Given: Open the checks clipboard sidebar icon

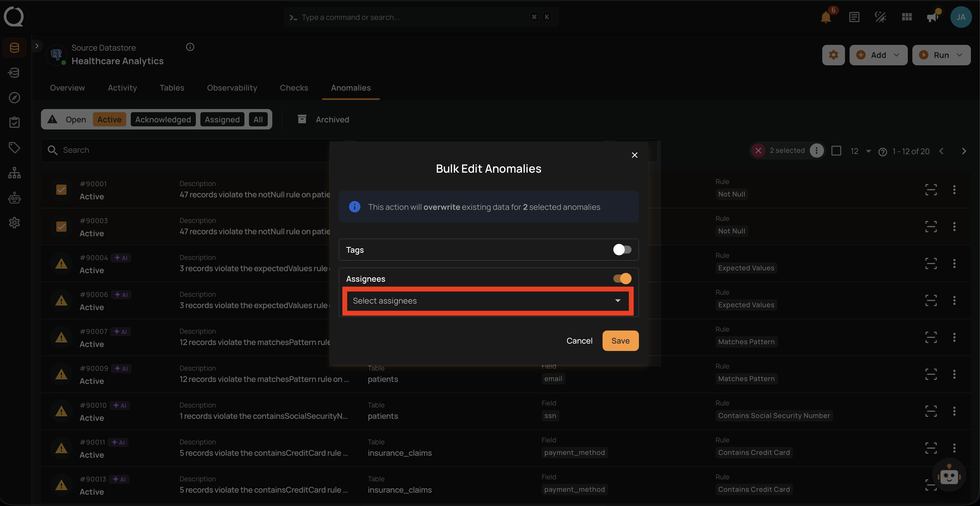Looking at the screenshot, I should [14, 122].
